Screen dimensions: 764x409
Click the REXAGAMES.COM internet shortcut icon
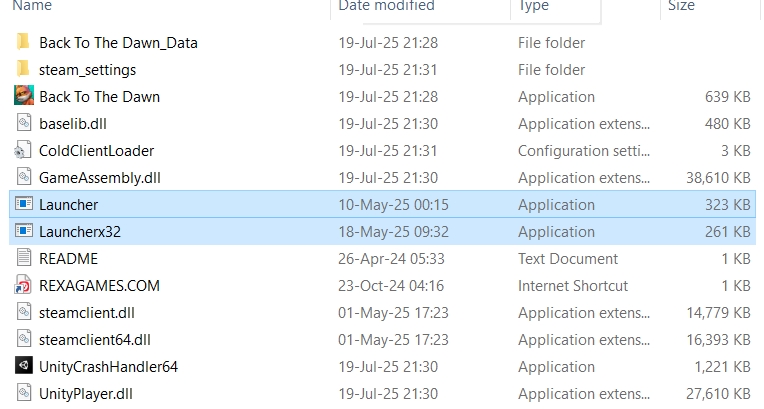click(23, 286)
